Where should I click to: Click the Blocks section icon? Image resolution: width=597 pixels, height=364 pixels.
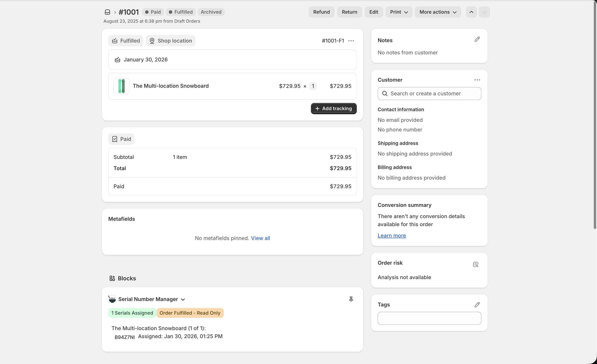tap(112, 278)
